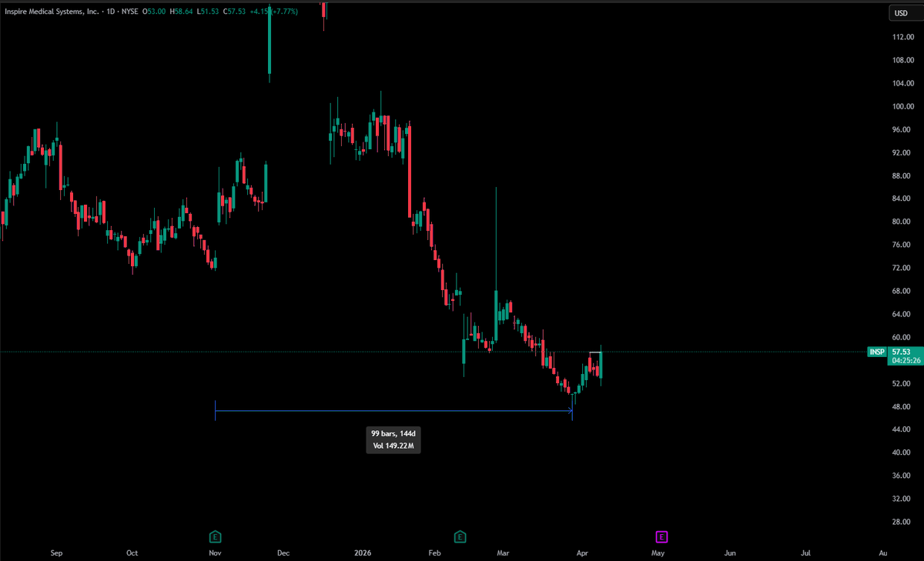Click the Jul label on time axis

806,553
